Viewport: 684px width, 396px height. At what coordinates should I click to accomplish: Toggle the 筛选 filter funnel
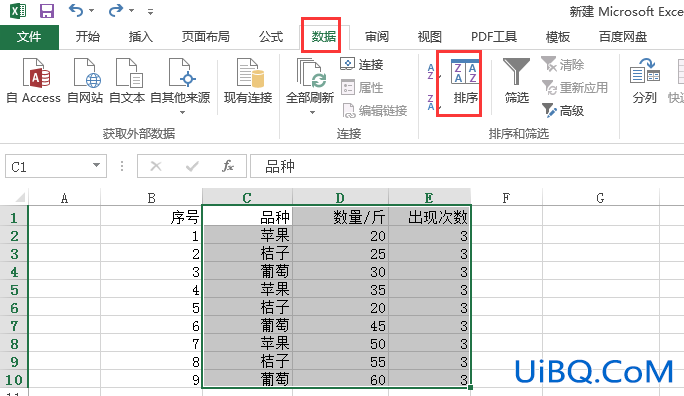click(x=516, y=81)
